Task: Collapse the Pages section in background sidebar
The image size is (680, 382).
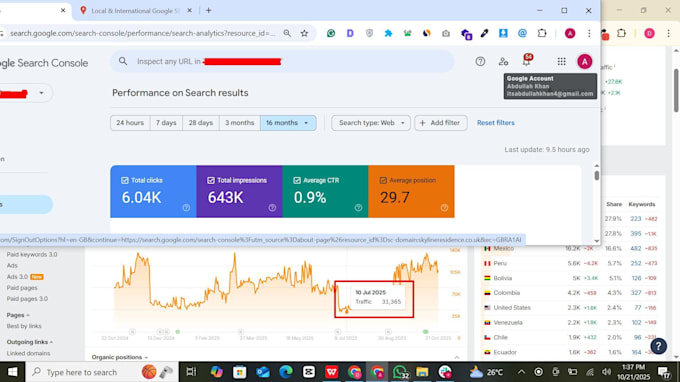Action: (18, 315)
